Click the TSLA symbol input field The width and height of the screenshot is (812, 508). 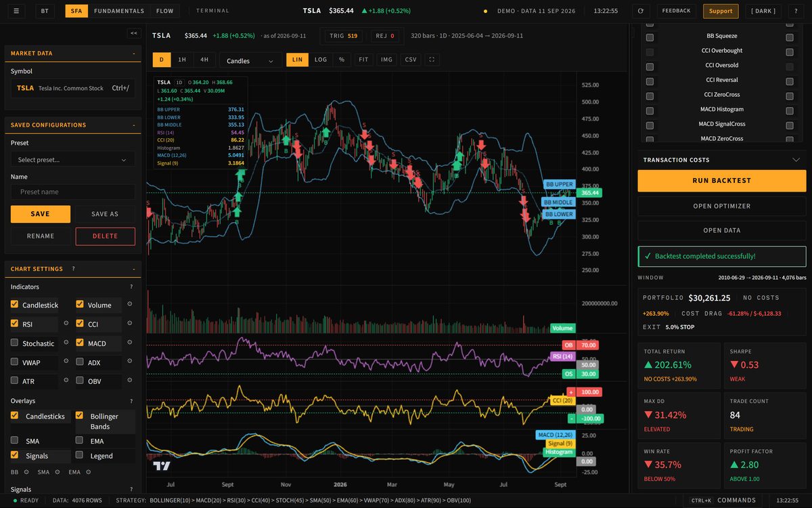pos(73,88)
